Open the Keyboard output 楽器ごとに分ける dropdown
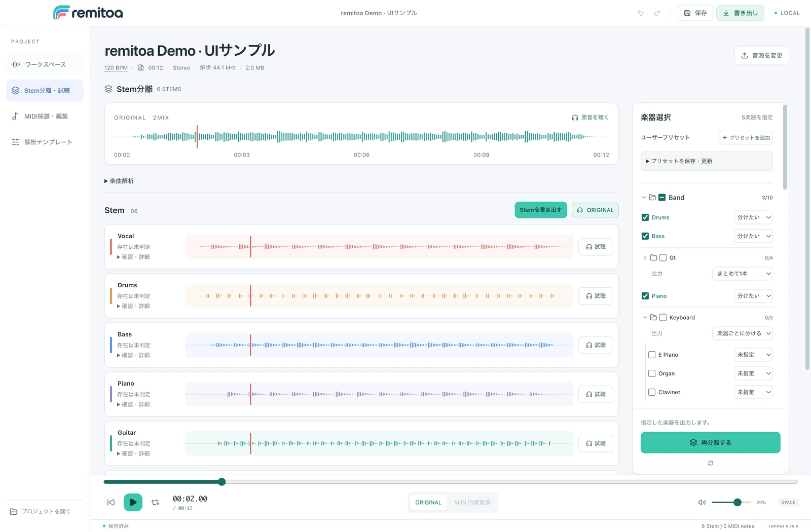Screen dimensions: 811x532 [x=743, y=333]
